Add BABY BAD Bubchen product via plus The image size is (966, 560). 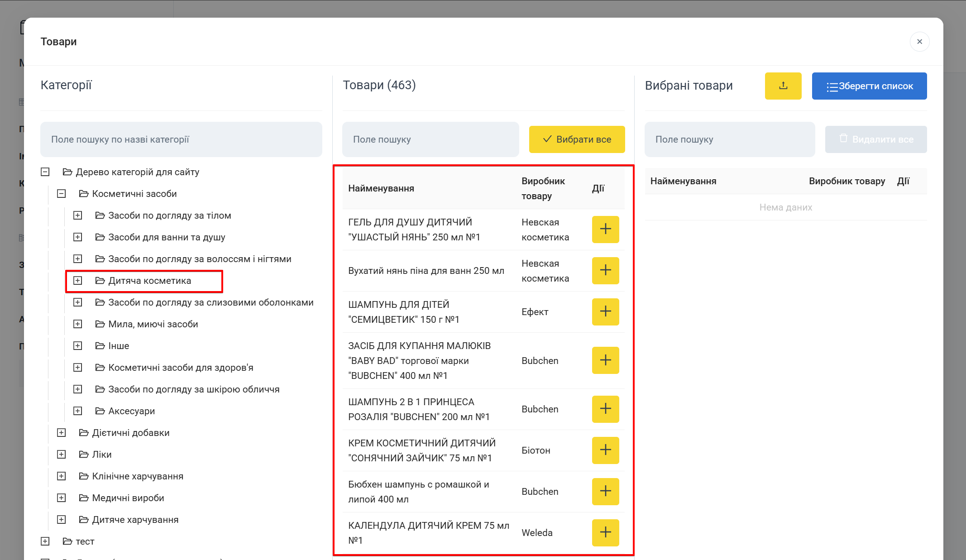point(605,360)
